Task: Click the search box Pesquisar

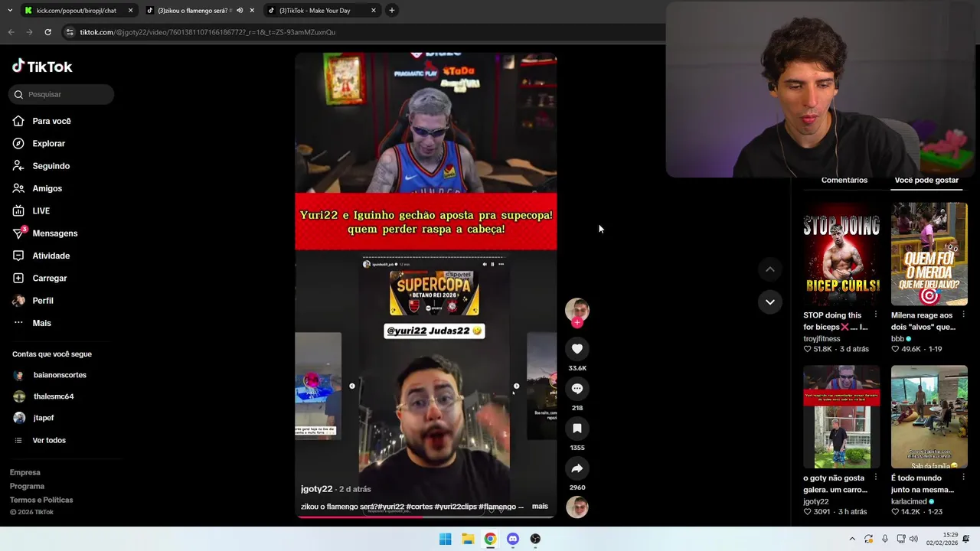Action: click(61, 94)
